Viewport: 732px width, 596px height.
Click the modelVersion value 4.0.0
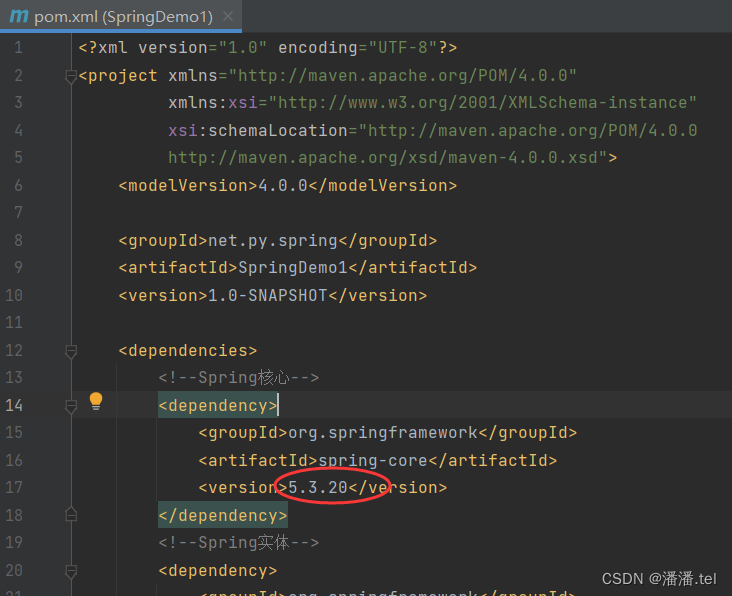coord(283,186)
